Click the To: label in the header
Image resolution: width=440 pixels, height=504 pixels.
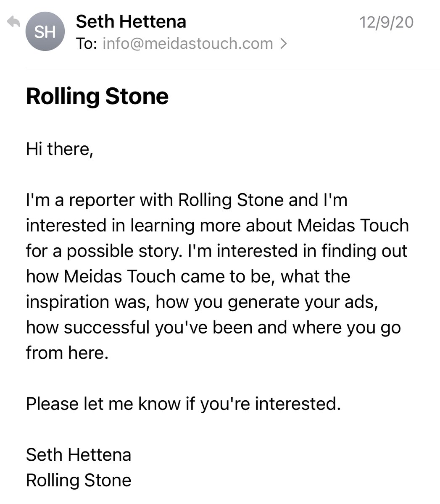coord(87,44)
